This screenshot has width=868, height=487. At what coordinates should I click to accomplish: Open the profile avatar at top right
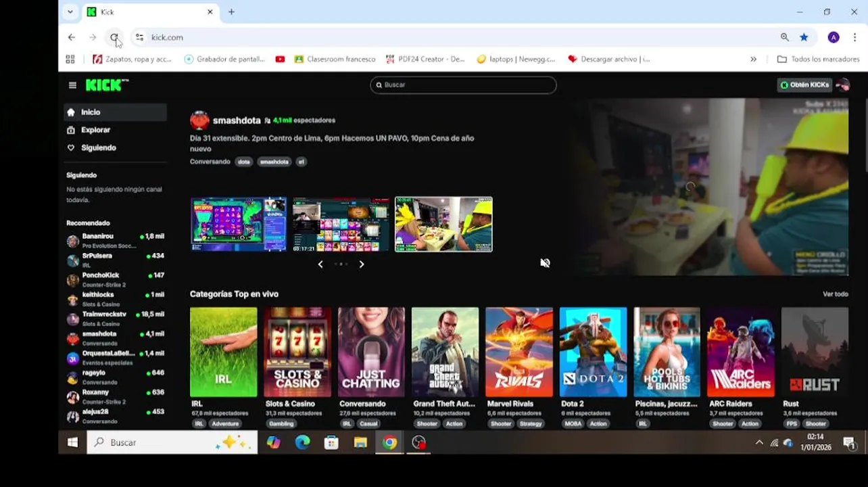pos(842,85)
